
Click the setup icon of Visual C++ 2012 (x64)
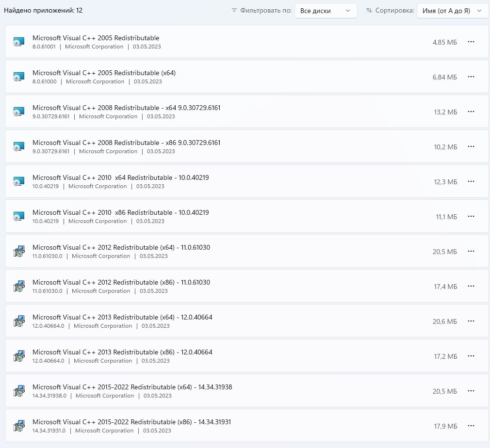(18, 251)
